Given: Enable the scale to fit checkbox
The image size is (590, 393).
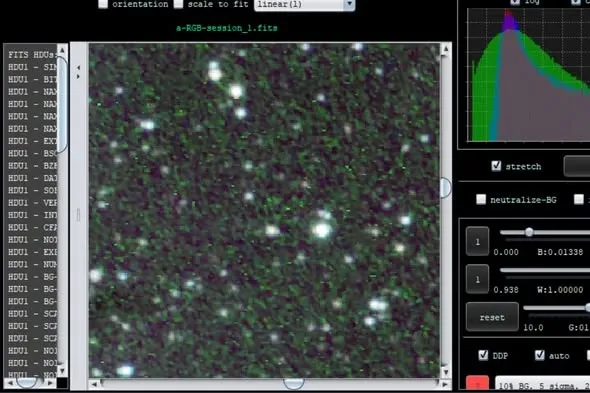Looking at the screenshot, I should tap(178, 4).
